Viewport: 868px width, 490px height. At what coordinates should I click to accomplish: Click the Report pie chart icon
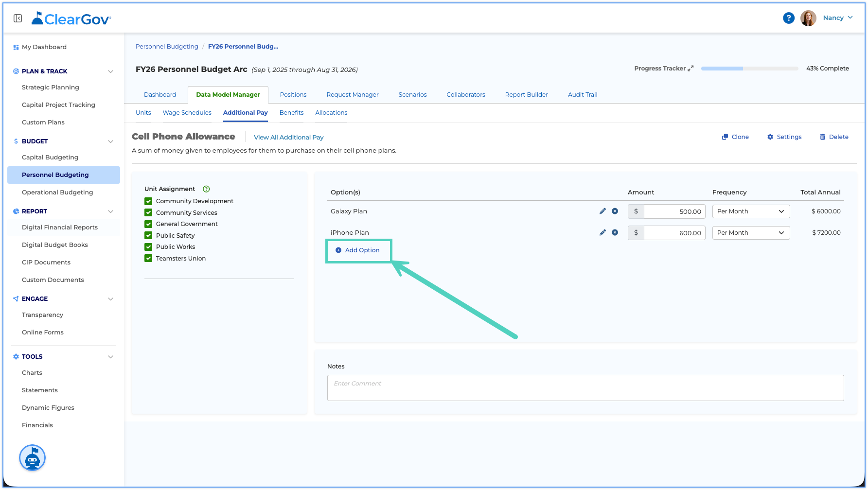[16, 211]
